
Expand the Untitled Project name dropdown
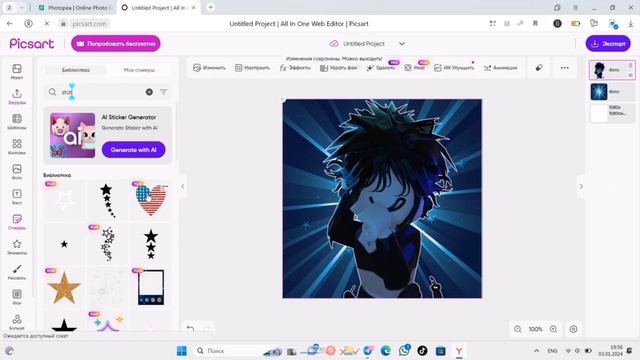click(402, 44)
